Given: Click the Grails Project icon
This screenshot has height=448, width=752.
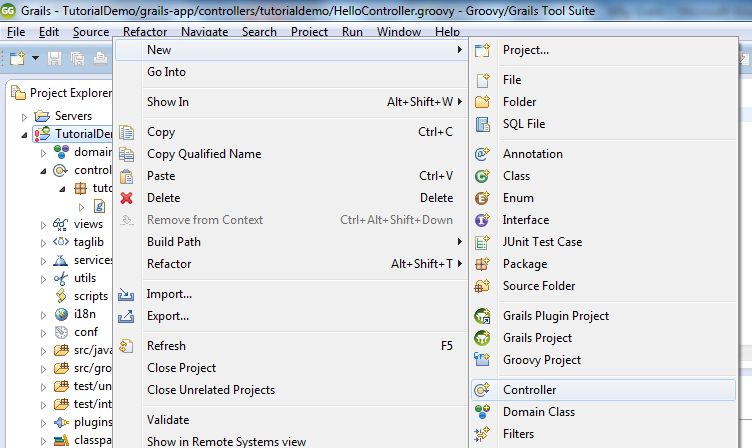Looking at the screenshot, I should [x=482, y=338].
